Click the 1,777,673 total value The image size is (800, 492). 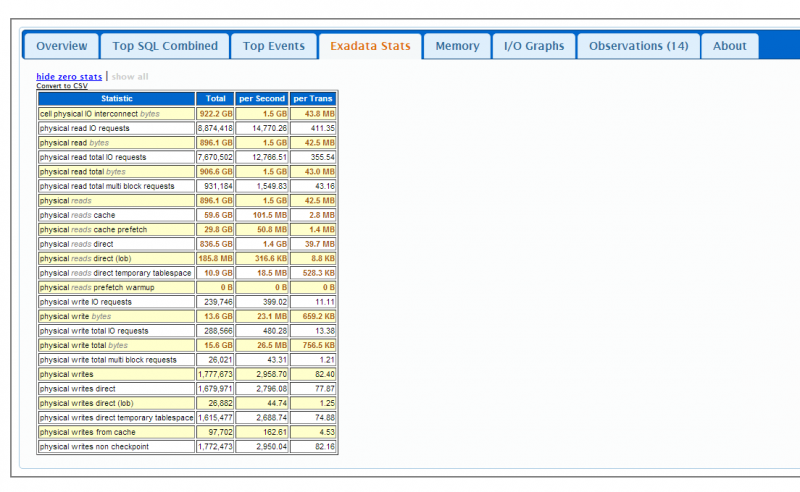[x=215, y=374]
